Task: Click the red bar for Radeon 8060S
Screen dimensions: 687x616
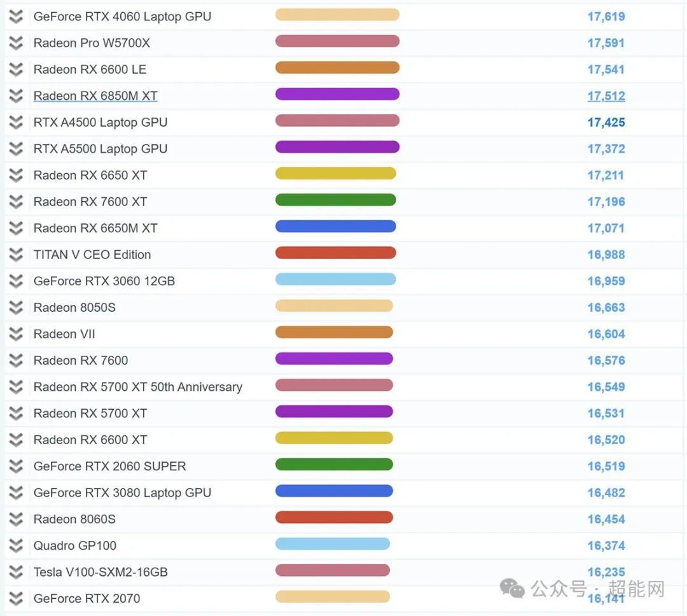Action: point(335,517)
